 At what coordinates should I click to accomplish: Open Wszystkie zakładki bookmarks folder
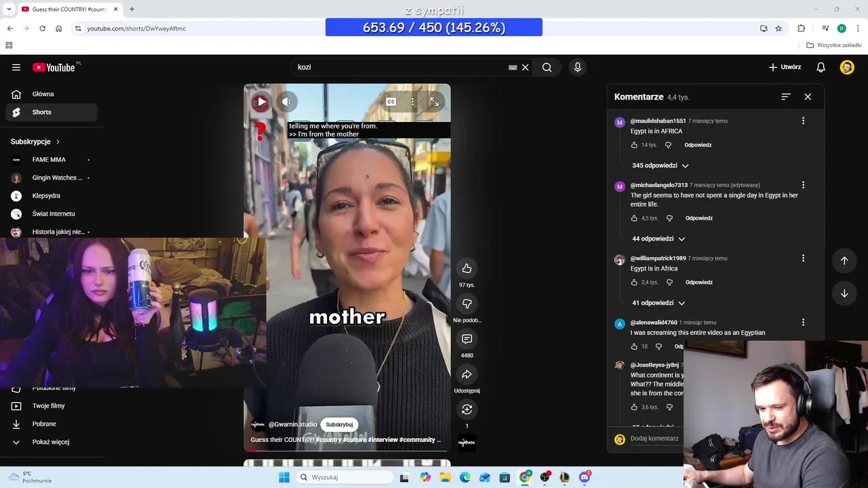834,45
